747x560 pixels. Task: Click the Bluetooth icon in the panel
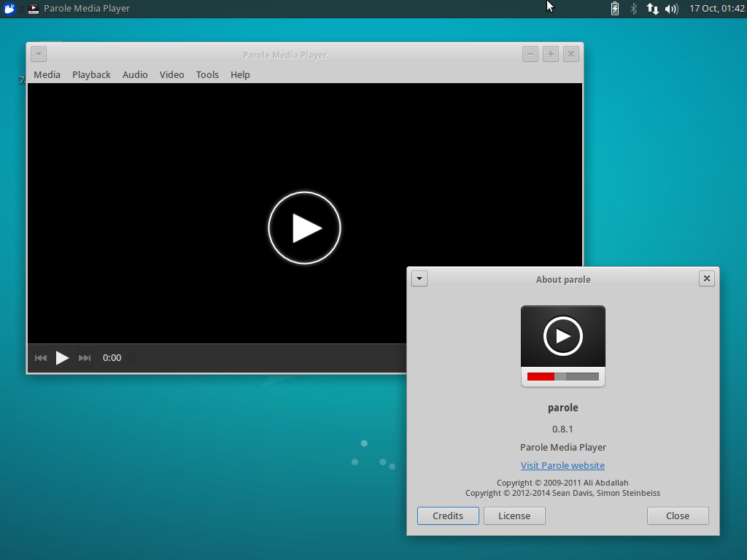[x=633, y=9]
